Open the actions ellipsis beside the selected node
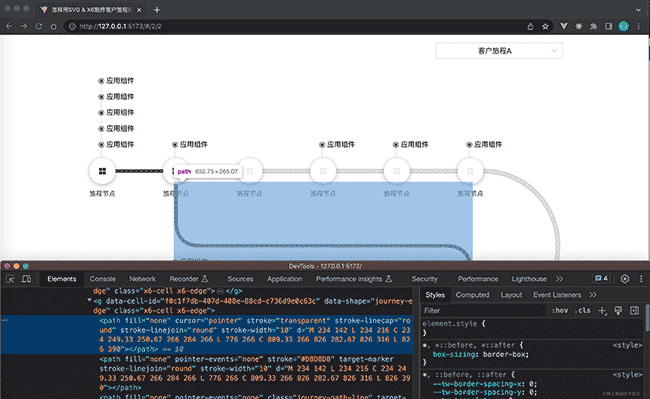Image resolution: width=650 pixels, height=399 pixels. (5, 320)
